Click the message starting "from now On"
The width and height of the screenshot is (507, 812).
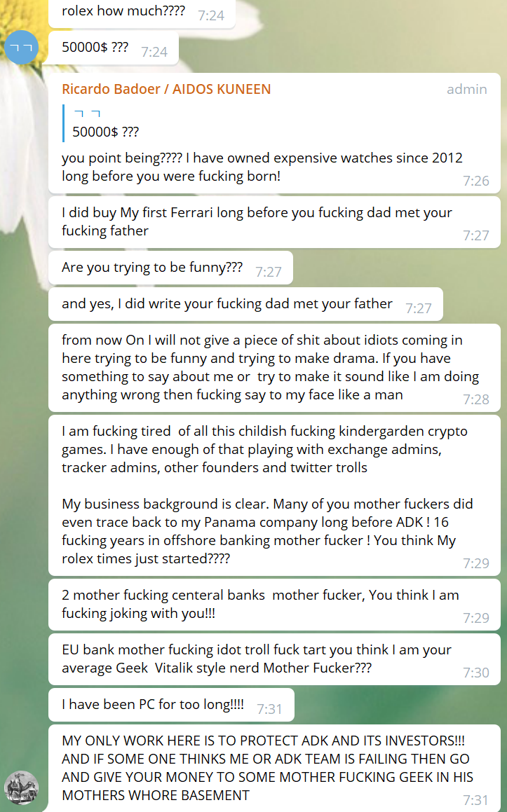(270, 367)
